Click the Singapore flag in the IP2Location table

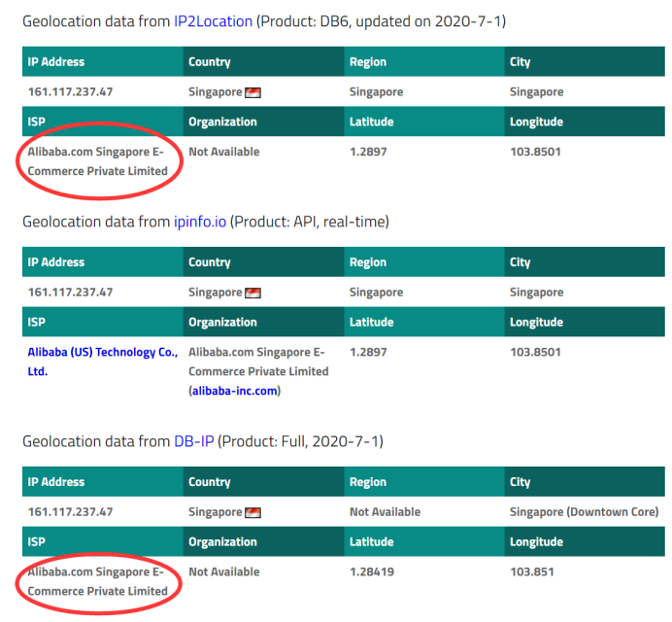tap(252, 92)
